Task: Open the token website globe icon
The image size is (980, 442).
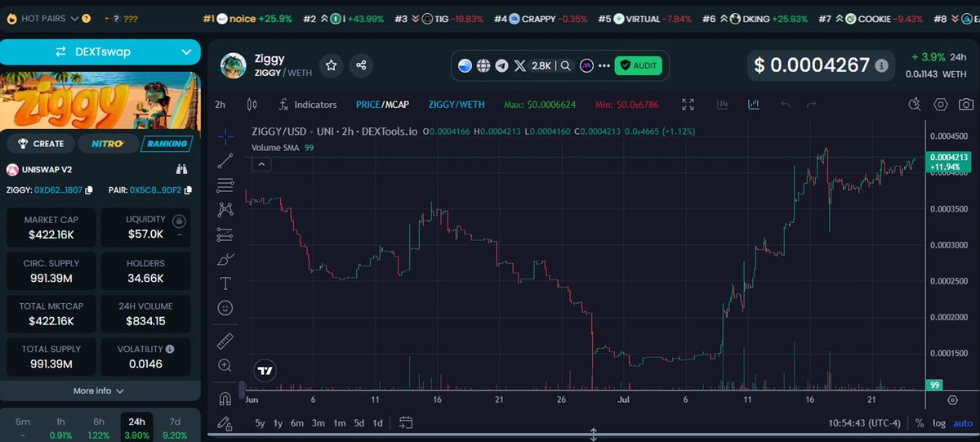Action: 483,66
